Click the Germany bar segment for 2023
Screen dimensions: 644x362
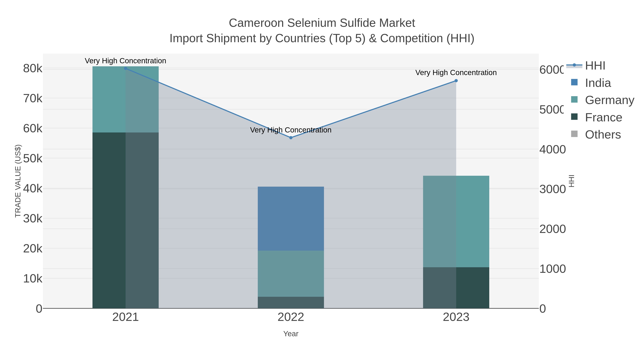456,222
